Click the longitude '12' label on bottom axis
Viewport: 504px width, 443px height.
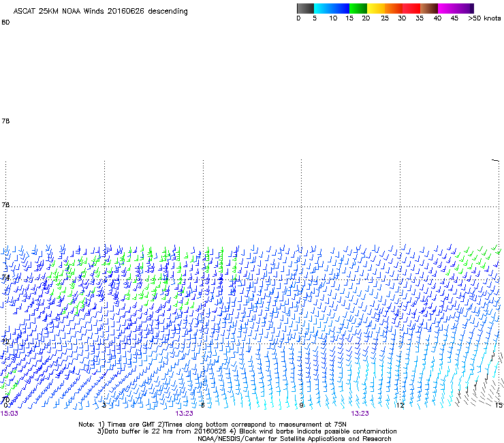[400, 405]
